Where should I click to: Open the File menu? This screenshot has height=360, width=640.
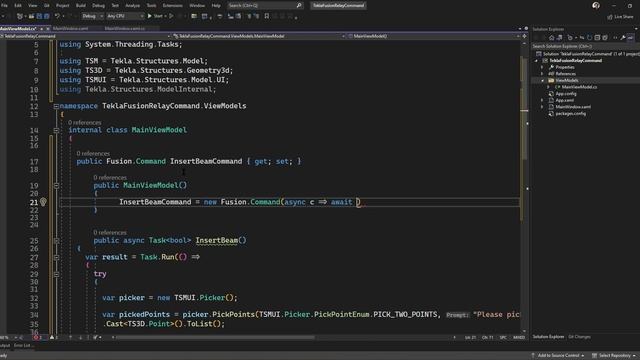pos(4,6)
